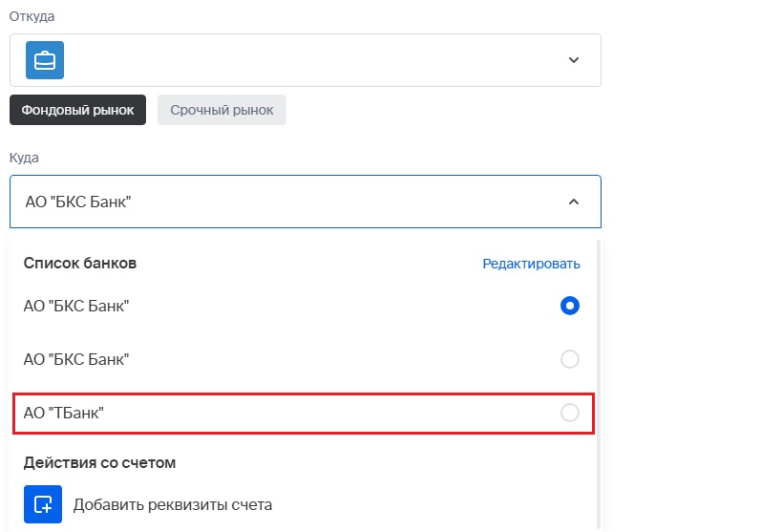
Task: Click the briefcase account icon
Action: pos(44,60)
